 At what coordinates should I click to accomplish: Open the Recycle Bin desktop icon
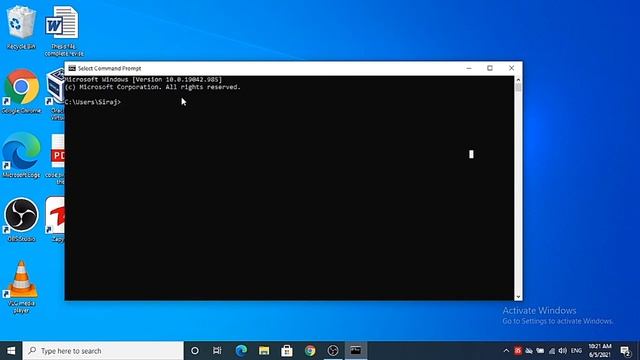click(21, 27)
